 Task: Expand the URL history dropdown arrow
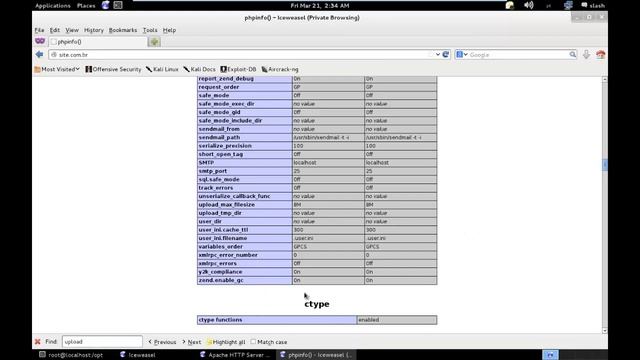(438, 54)
